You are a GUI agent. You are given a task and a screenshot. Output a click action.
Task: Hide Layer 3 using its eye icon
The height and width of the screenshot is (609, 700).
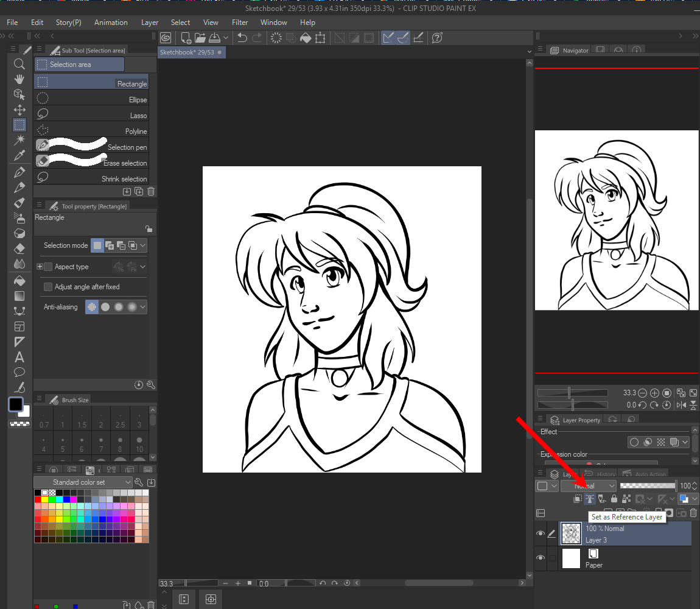pos(541,534)
